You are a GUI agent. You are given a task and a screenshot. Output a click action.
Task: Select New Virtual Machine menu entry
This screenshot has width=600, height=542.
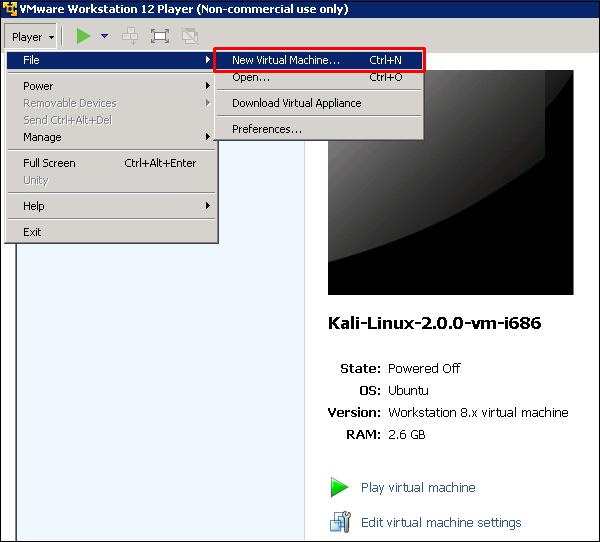click(319, 60)
